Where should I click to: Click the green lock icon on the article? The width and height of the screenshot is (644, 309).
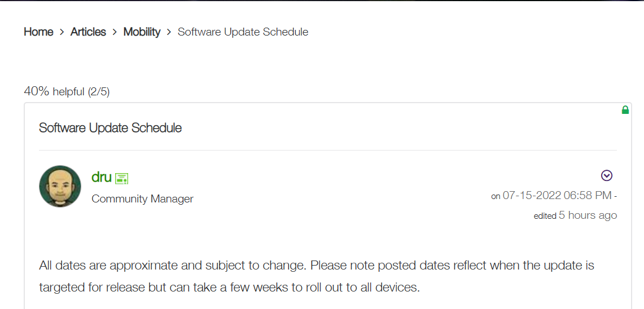click(625, 110)
